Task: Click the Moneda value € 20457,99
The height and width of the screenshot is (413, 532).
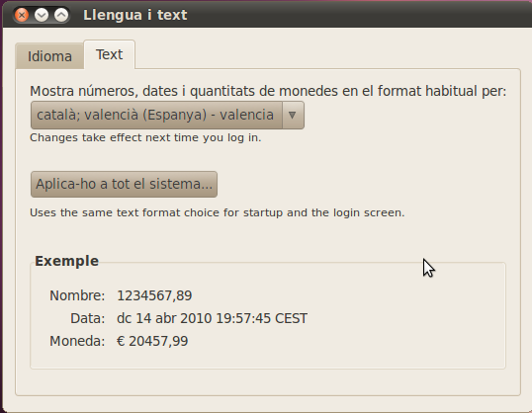Action: pyautogui.click(x=152, y=341)
